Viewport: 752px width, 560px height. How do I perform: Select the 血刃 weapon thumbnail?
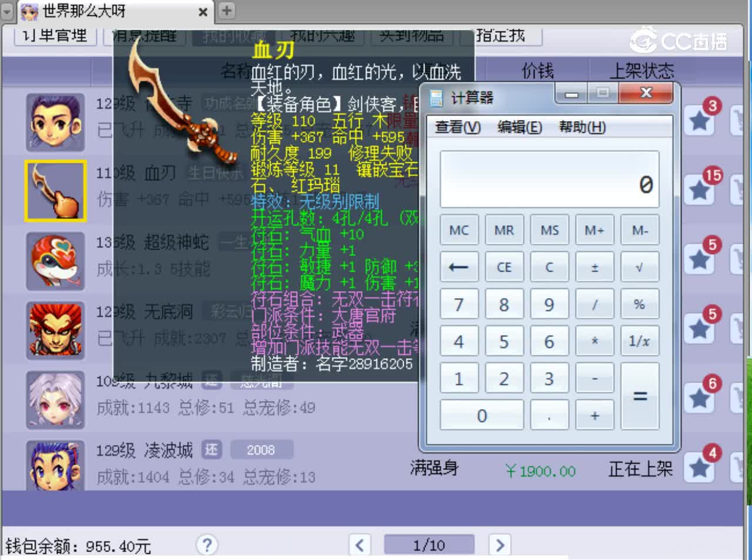(55, 191)
